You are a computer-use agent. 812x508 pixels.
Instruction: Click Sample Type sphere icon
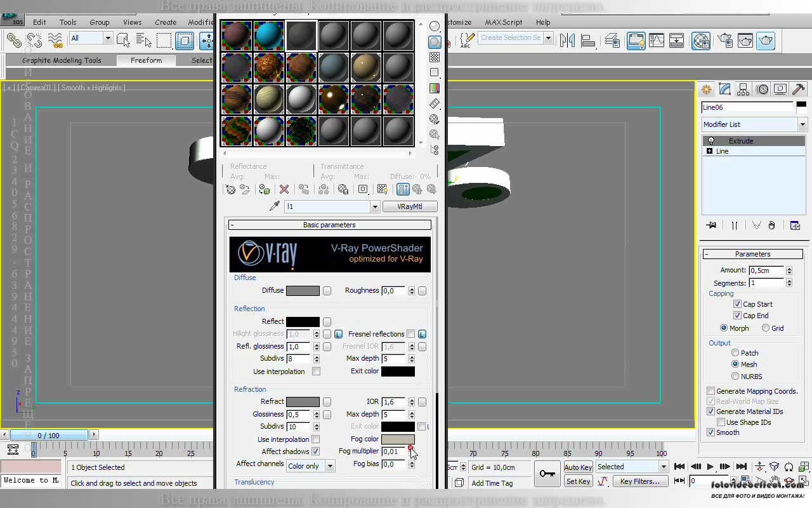[x=435, y=27]
